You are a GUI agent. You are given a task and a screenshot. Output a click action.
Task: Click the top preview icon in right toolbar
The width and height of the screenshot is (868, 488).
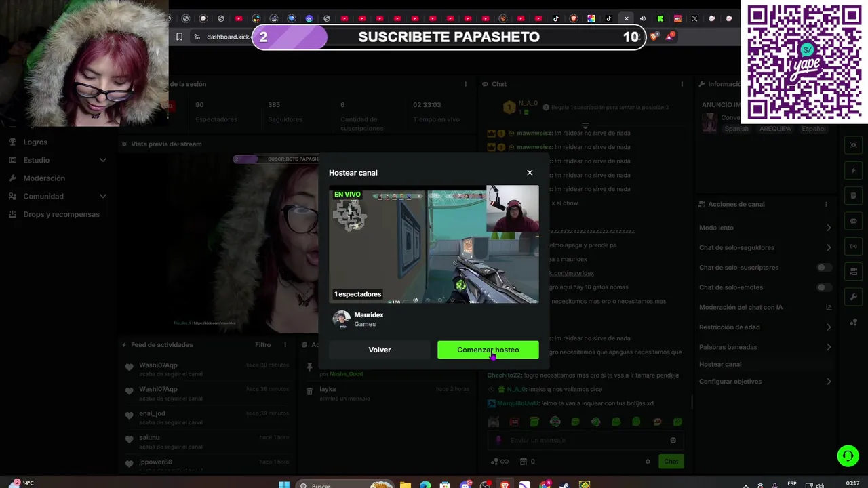tap(853, 145)
